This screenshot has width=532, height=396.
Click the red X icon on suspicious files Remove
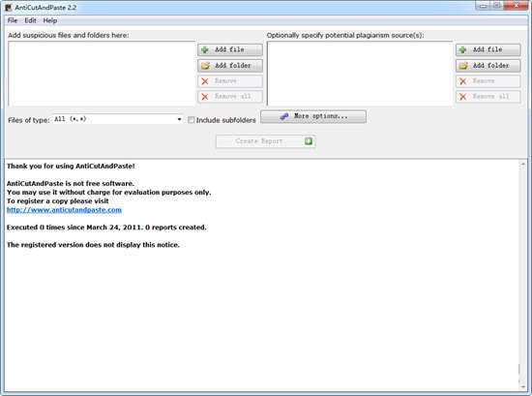(205, 81)
